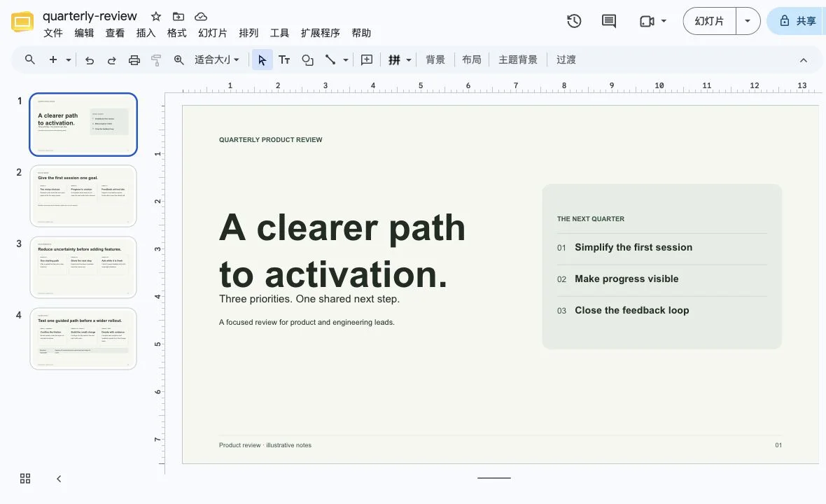Click the search menus magnifier icon
The image size is (826, 504).
(30, 59)
